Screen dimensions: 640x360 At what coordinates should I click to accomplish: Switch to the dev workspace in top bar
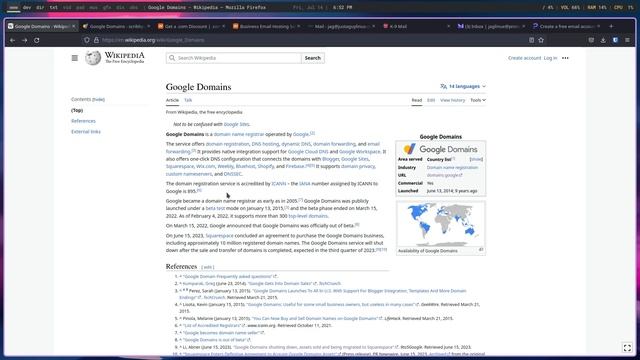pos(27,7)
